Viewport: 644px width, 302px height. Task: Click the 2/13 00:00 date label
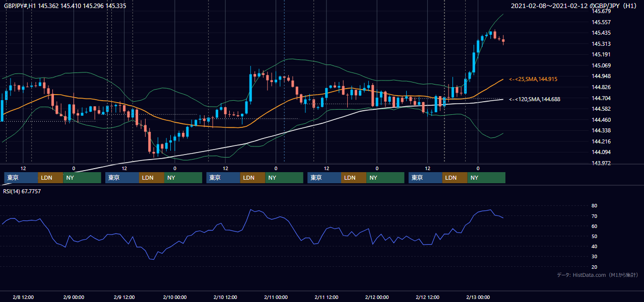478,297
